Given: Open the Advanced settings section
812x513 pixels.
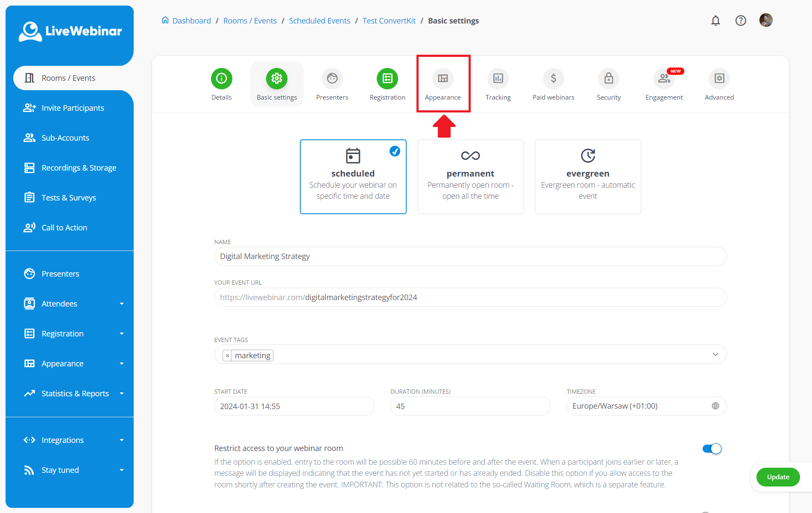Looking at the screenshot, I should (x=719, y=83).
